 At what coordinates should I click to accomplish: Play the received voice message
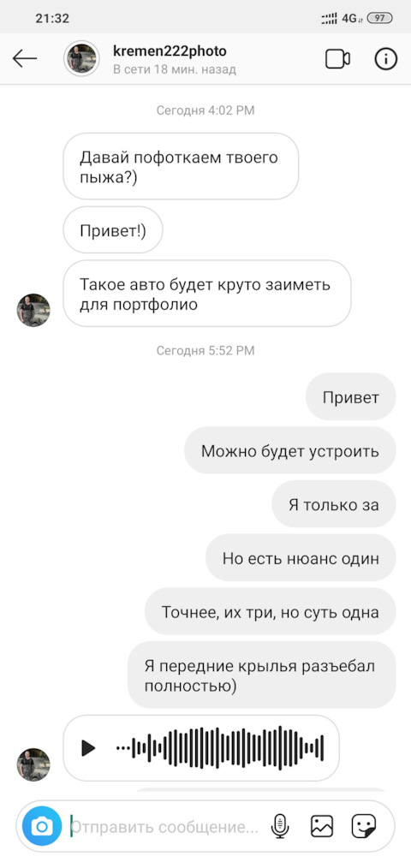(x=88, y=748)
